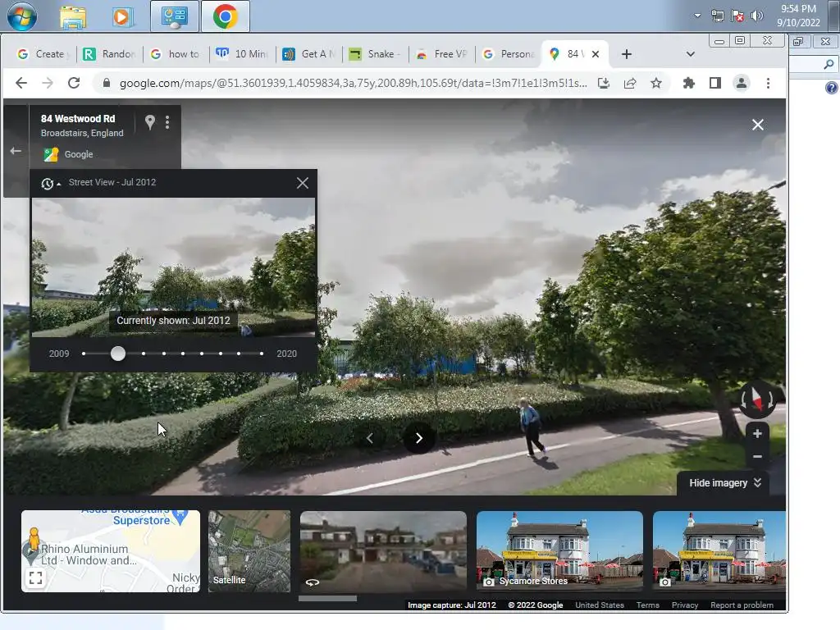Open the media player taskbar icon
The width and height of the screenshot is (840, 630).
[x=122, y=17]
